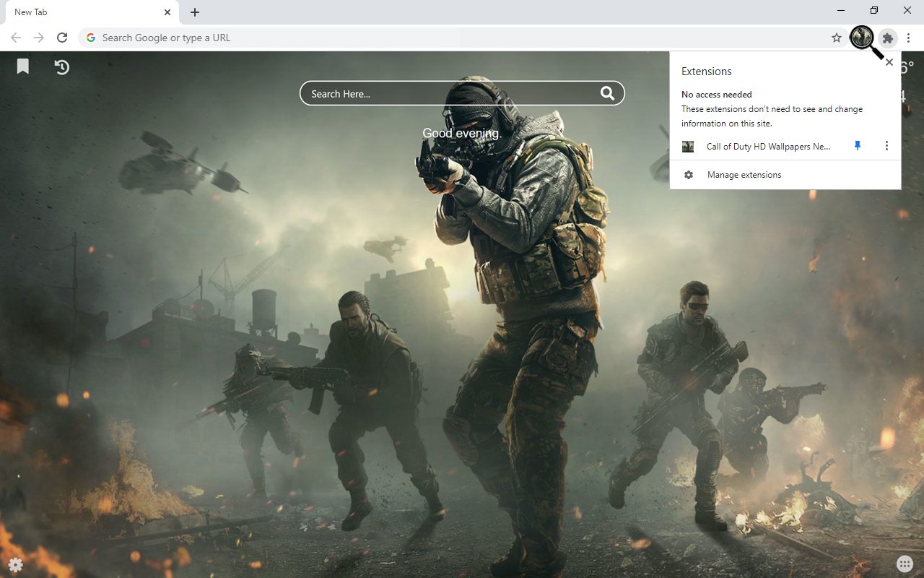
Task: Click the Call of Duty extension thumbnail in list
Action: click(688, 147)
